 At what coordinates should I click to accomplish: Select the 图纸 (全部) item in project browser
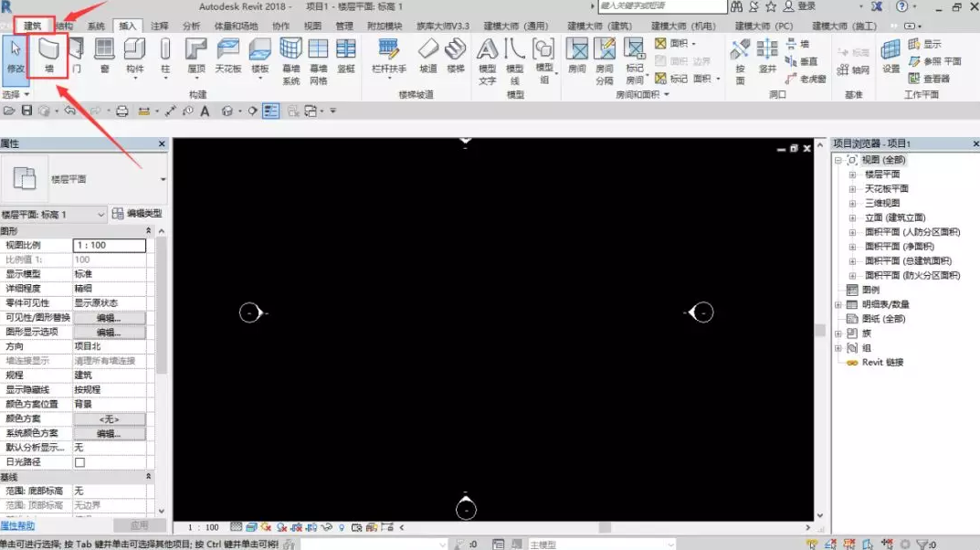point(883,319)
